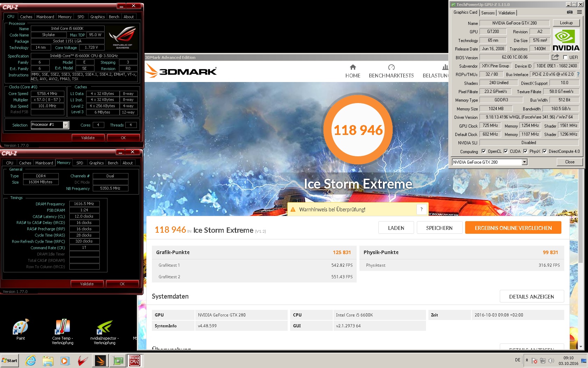Open Graphics tab in CPU-Z window showing Memory
The image size is (588, 368).
pos(96,163)
